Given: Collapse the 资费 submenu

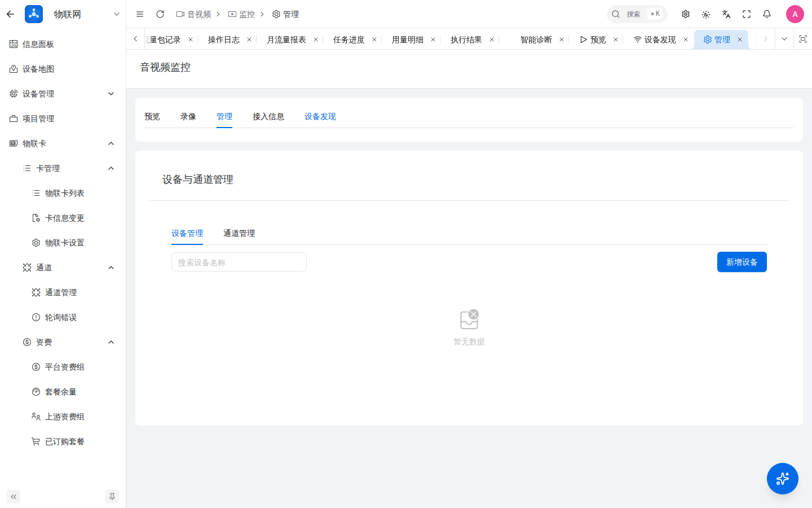Looking at the screenshot, I should click(x=63, y=342).
